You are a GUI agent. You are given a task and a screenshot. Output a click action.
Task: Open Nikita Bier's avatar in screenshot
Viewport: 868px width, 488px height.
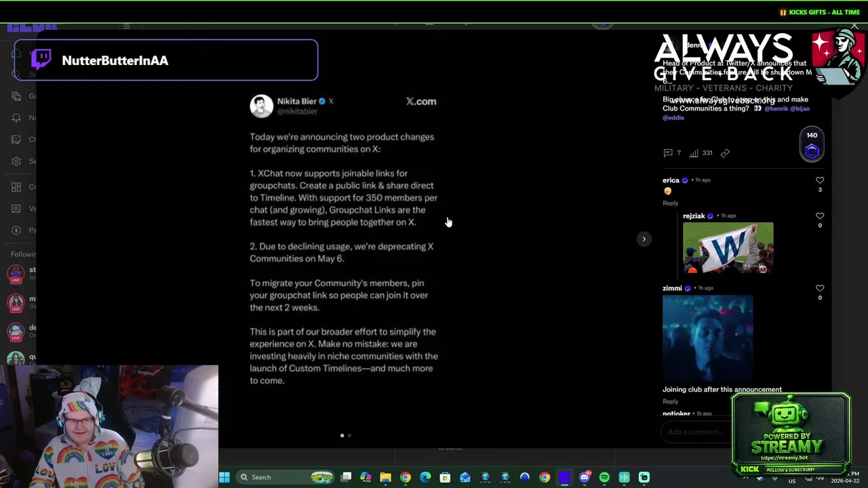(261, 106)
